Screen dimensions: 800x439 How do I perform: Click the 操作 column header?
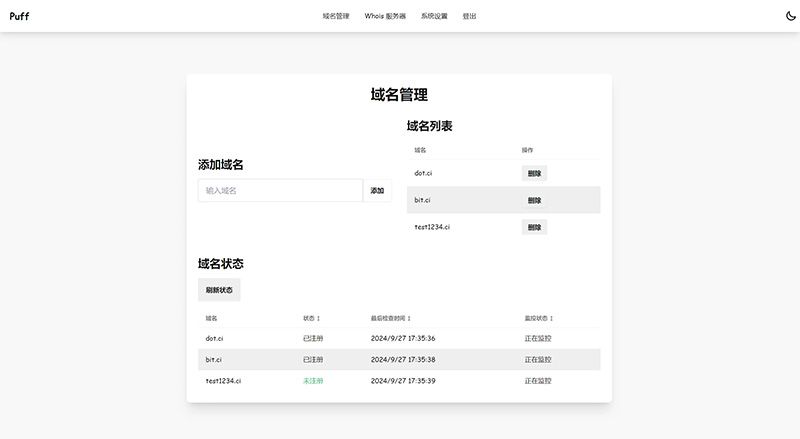pyautogui.click(x=527, y=150)
